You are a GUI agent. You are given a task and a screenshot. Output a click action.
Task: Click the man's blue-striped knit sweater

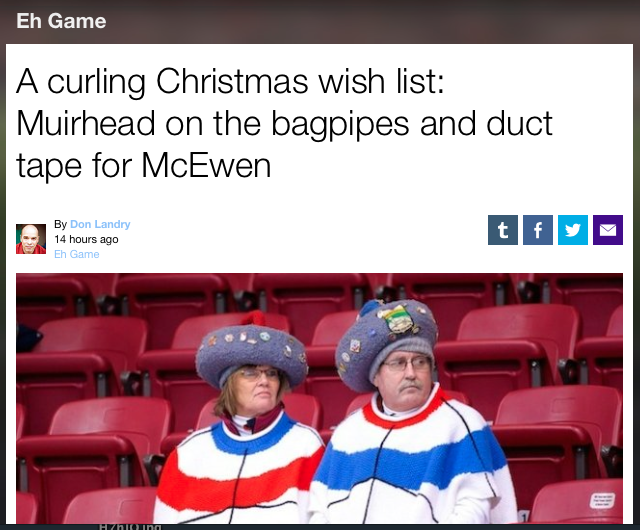click(x=412, y=459)
